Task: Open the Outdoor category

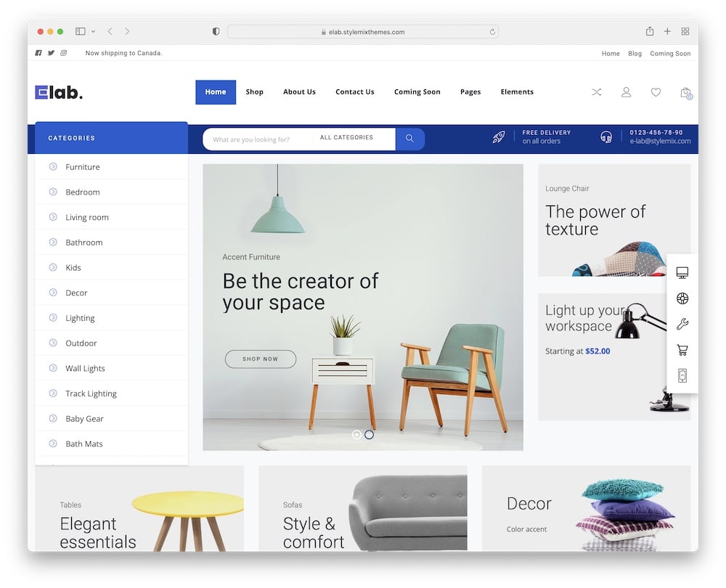Action: (112, 343)
